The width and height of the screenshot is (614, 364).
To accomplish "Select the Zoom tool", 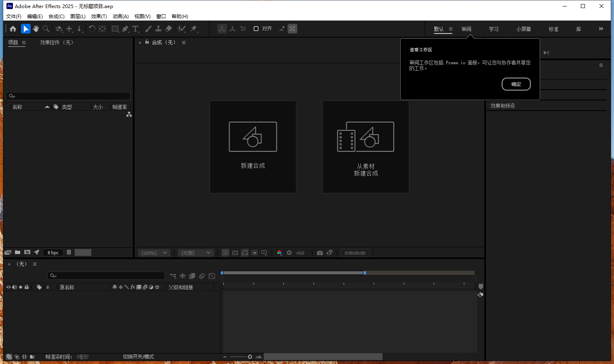I will [46, 29].
